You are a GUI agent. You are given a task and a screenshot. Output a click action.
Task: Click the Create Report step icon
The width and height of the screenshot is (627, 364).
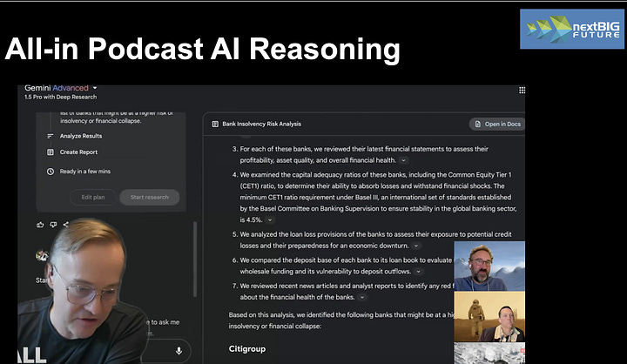(x=51, y=152)
